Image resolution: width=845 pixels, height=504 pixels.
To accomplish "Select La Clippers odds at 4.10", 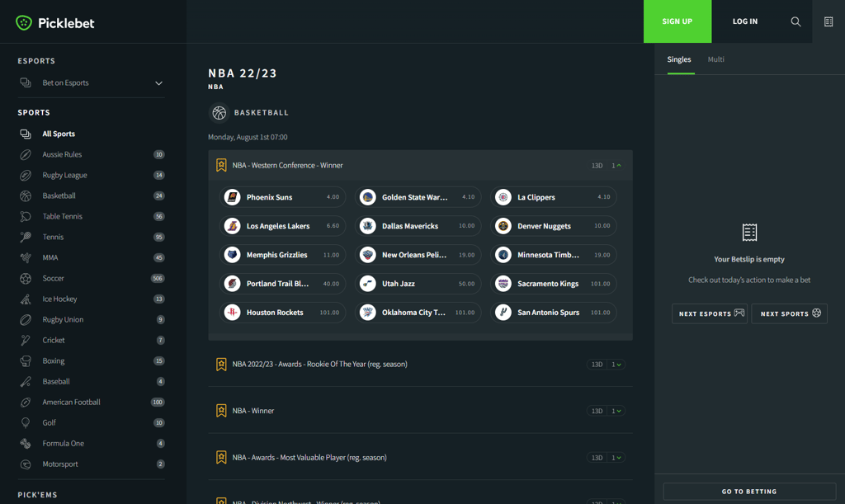I will click(554, 197).
